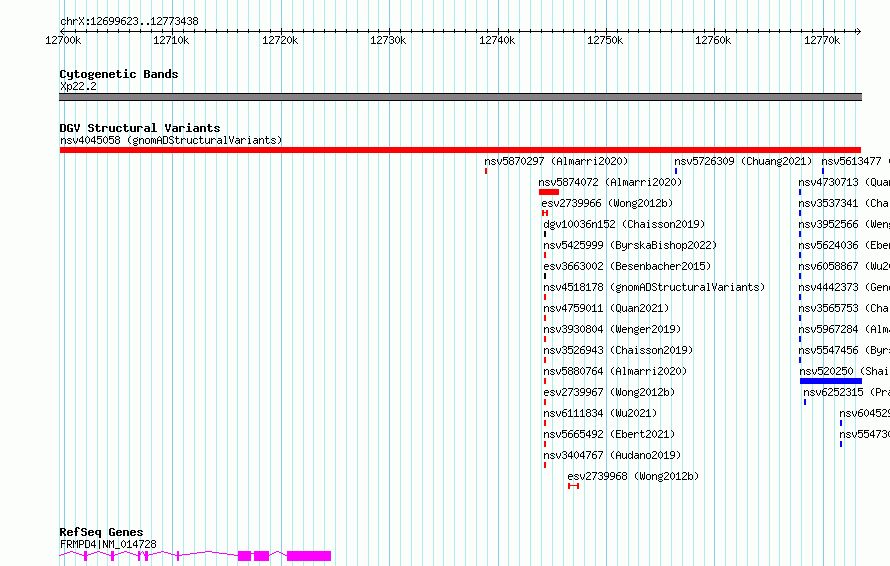Click the nsv4045058 gnomADStructuralVariants label
Image resolution: width=890 pixels, height=566 pixels.
point(171,140)
